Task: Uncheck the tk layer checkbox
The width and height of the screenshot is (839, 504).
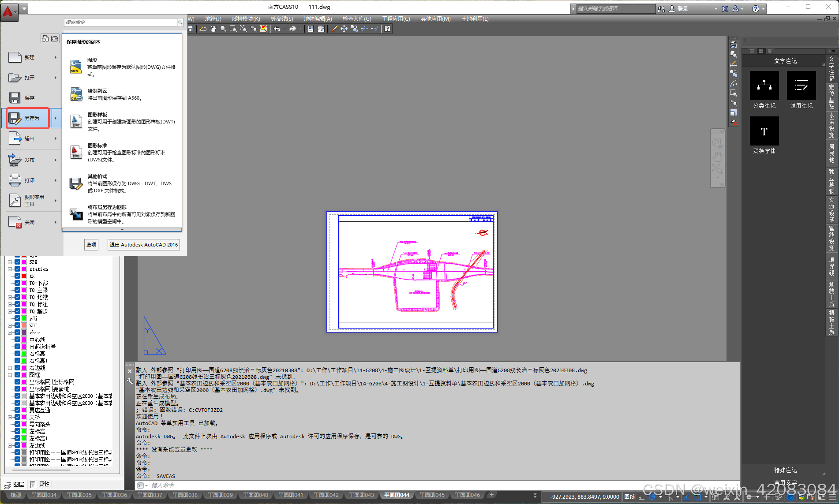Action: [17, 276]
